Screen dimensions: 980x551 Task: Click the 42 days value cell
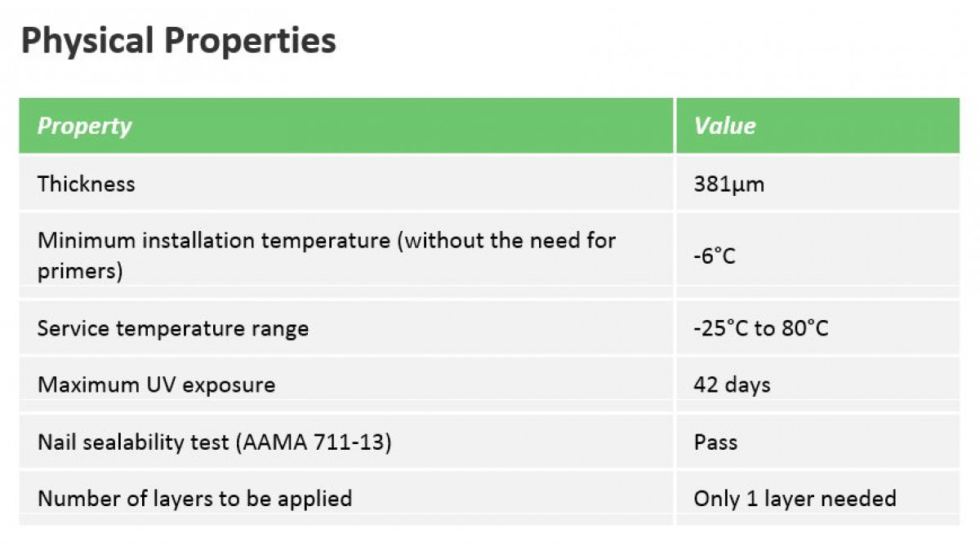pyautogui.click(x=732, y=385)
